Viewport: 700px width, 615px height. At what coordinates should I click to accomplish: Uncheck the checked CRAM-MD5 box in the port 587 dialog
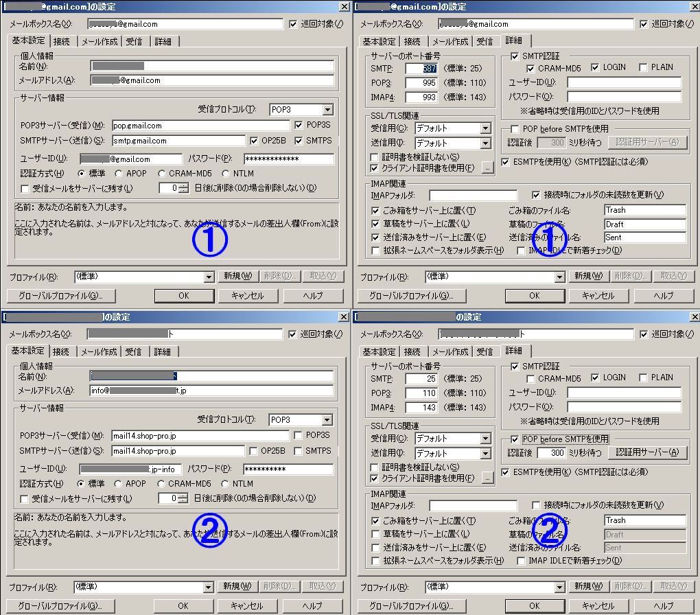pyautogui.click(x=530, y=68)
